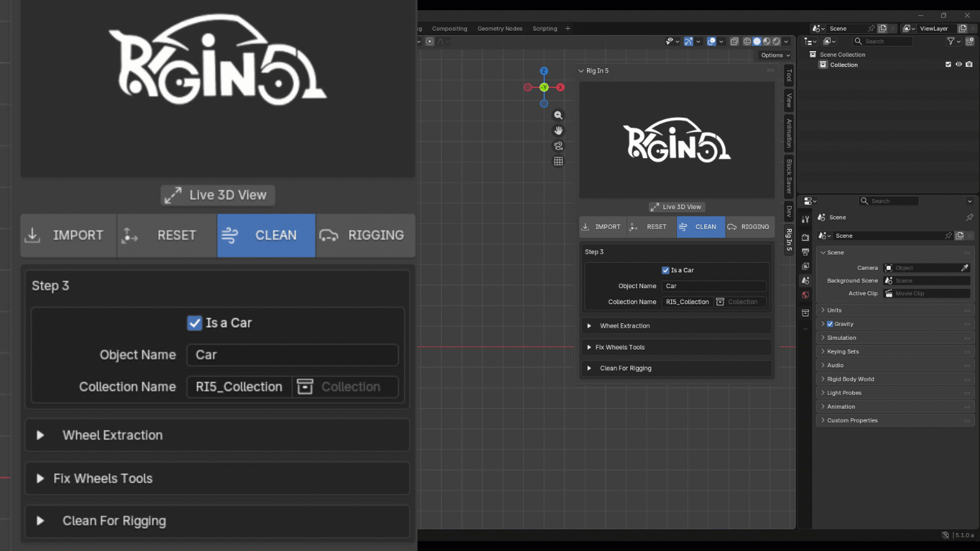Click the large Object Name field
980x551 pixels.
[292, 355]
